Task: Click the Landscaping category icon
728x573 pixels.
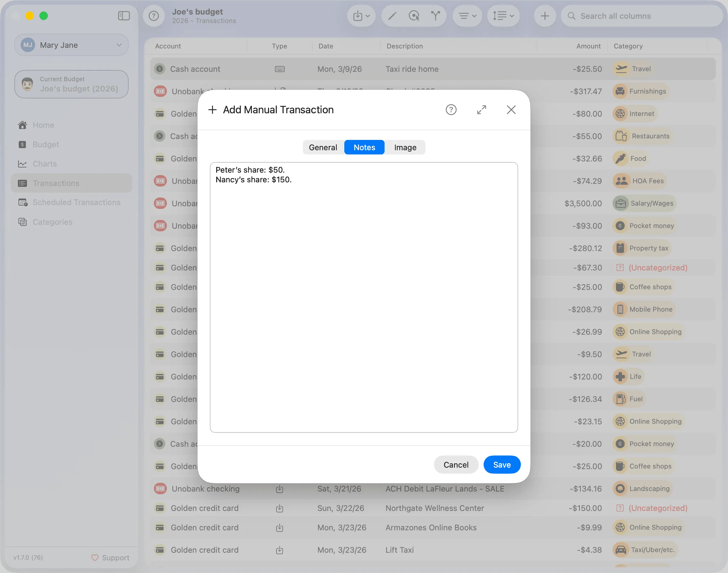Action: click(x=620, y=489)
